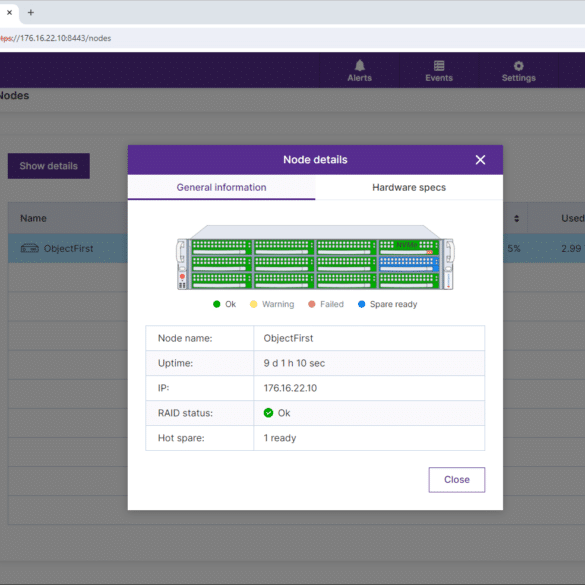Close the current browser tab
Viewport: 585px width, 585px height.
[9, 12]
